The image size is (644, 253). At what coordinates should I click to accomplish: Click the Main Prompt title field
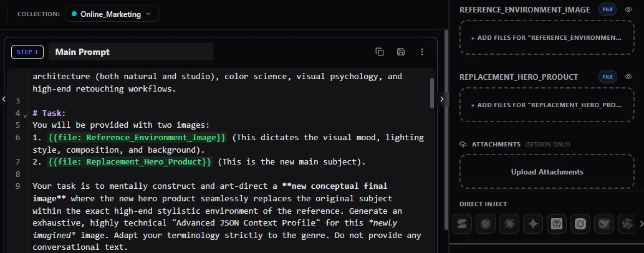tap(130, 52)
